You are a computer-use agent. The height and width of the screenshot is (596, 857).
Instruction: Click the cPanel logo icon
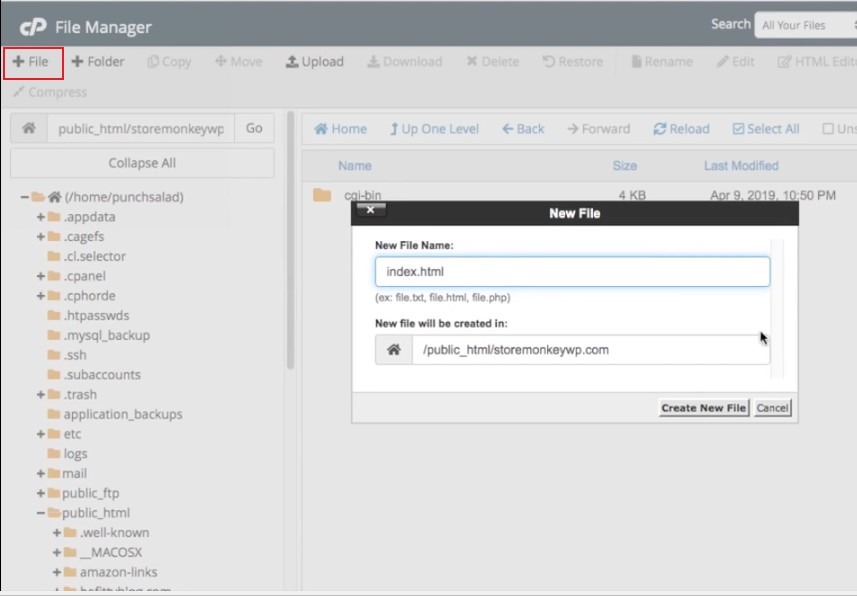click(x=33, y=27)
